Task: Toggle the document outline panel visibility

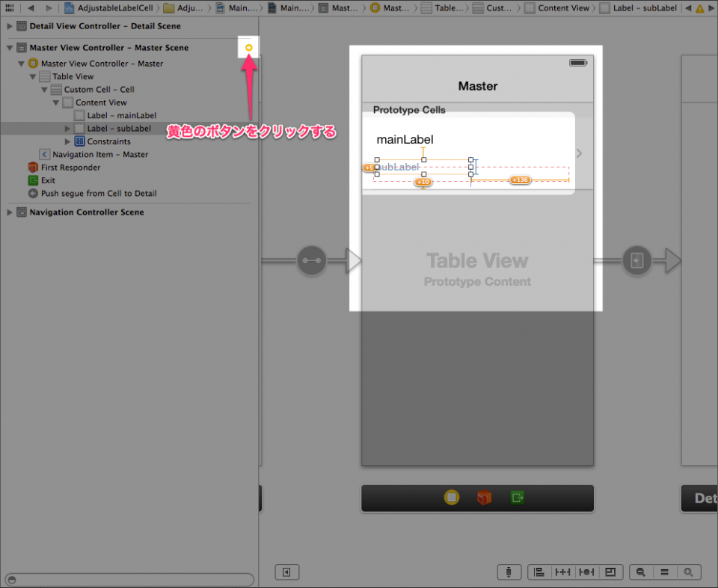Action: (287, 572)
